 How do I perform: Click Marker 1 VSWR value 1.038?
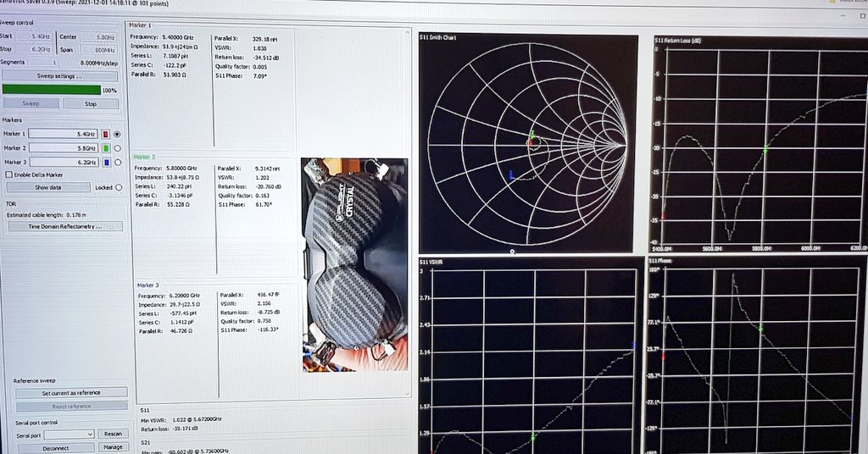click(x=259, y=48)
